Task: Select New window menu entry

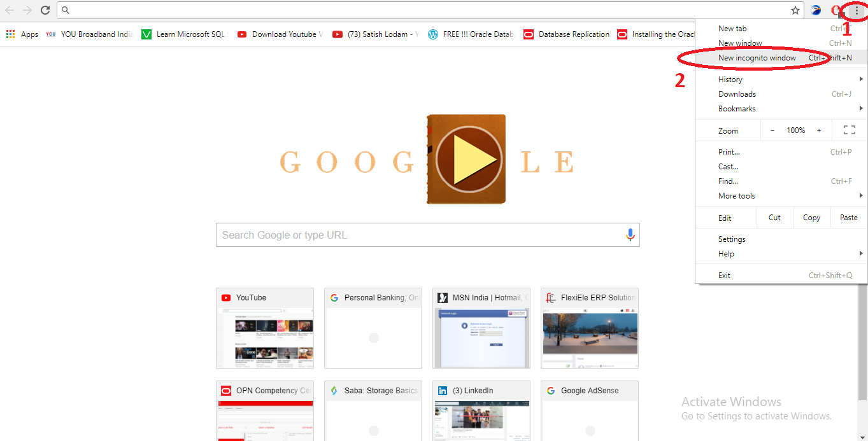Action: coord(781,43)
